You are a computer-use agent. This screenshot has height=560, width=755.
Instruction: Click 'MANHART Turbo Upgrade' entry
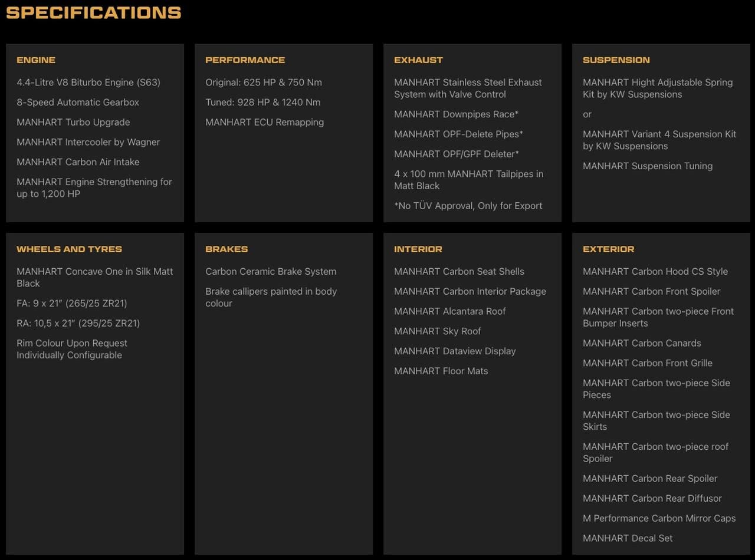tap(73, 123)
